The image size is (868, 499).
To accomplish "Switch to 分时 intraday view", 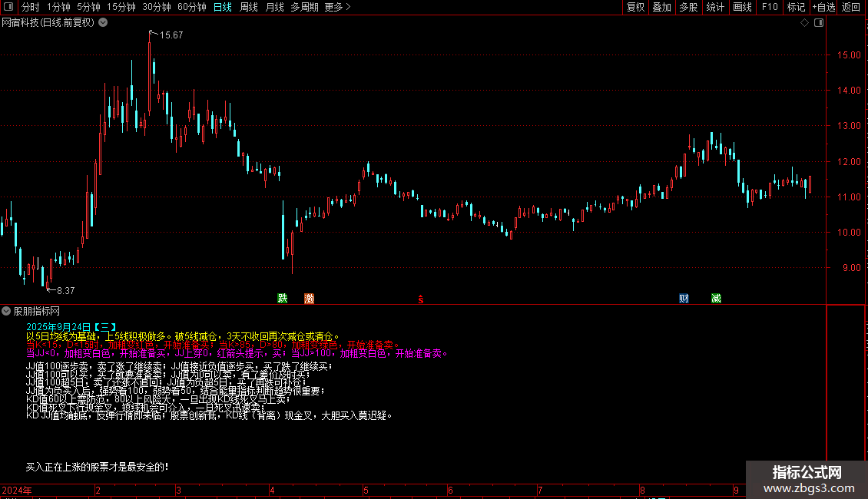I will point(31,7).
